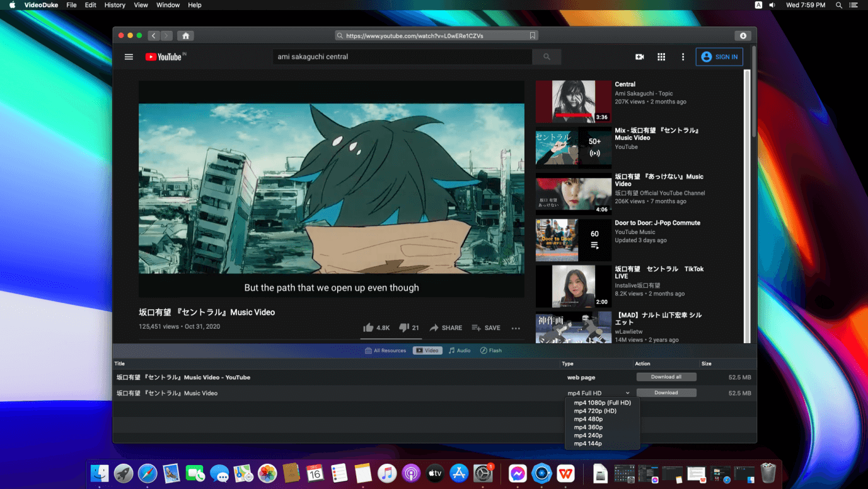Open the Door to Door playlist thumbnail
The width and height of the screenshot is (868, 489).
[x=574, y=240]
